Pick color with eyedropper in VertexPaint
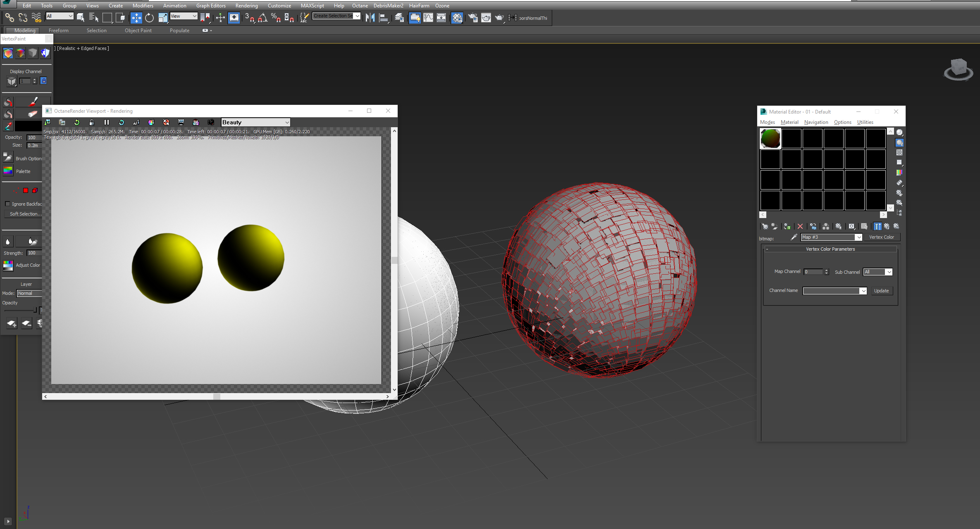 tap(8, 126)
